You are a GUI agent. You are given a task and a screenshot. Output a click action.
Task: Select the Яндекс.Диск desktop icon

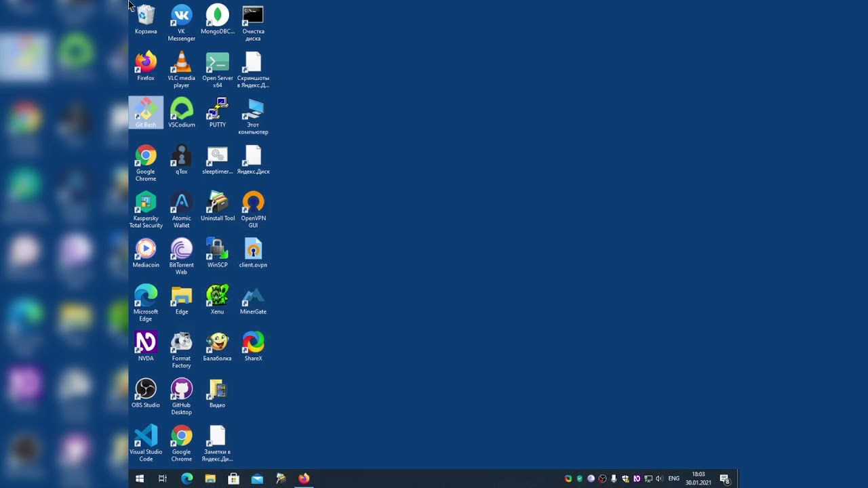(x=253, y=160)
